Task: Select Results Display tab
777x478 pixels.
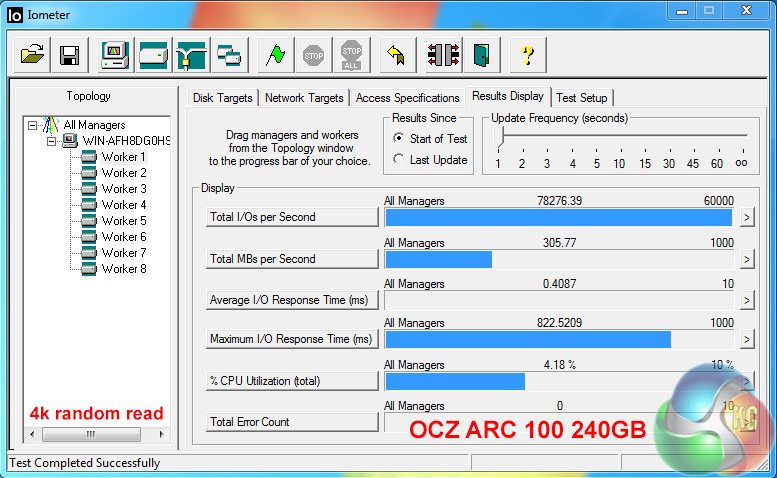Action: (x=508, y=96)
